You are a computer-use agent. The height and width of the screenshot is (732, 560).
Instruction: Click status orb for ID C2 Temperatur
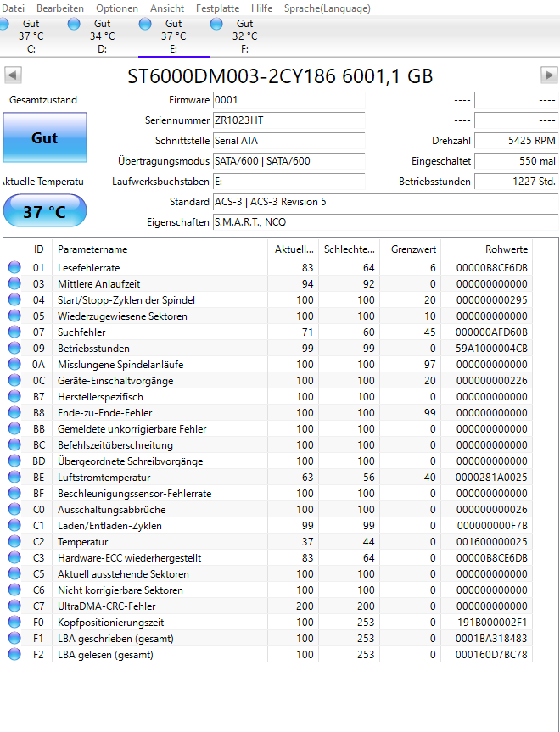pyautogui.click(x=14, y=541)
